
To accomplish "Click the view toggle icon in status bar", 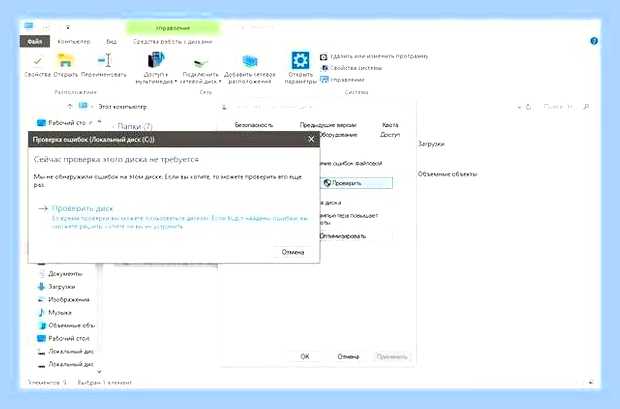I will click(x=591, y=382).
